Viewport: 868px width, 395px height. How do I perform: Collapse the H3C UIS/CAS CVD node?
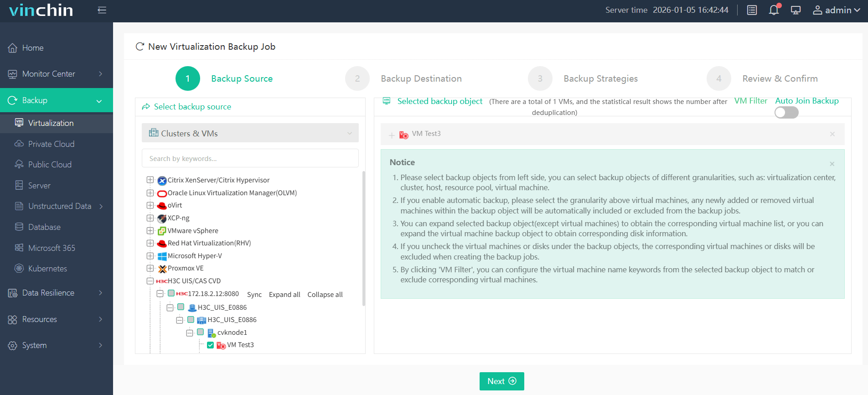(x=150, y=281)
